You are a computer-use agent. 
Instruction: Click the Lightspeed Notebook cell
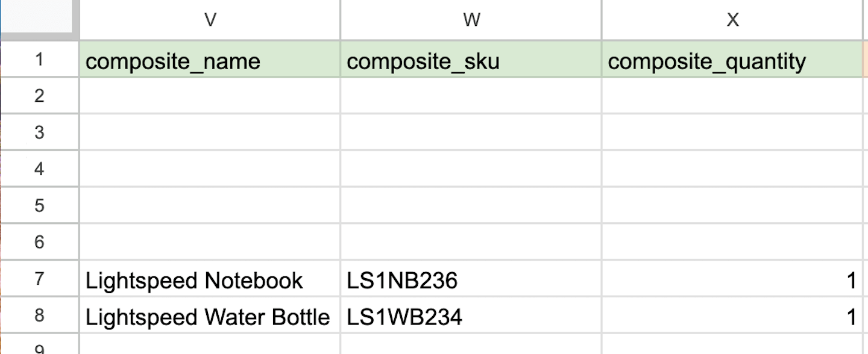tap(210, 280)
